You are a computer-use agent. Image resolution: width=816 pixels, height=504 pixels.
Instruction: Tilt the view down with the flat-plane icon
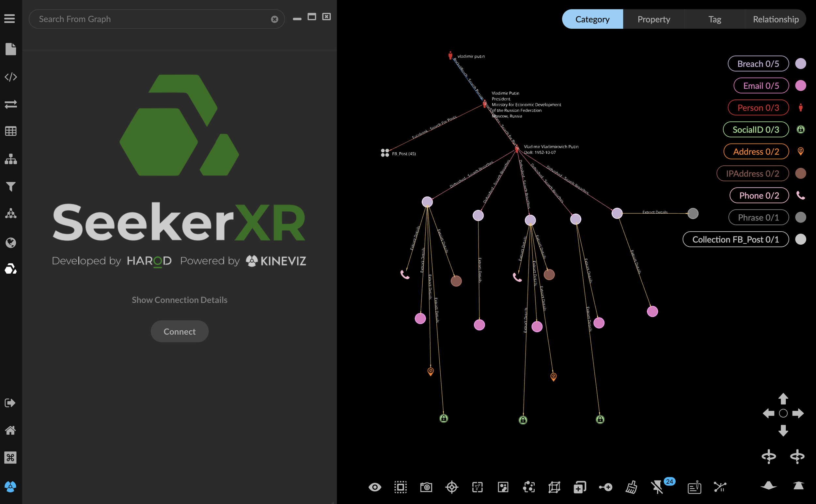point(768,486)
